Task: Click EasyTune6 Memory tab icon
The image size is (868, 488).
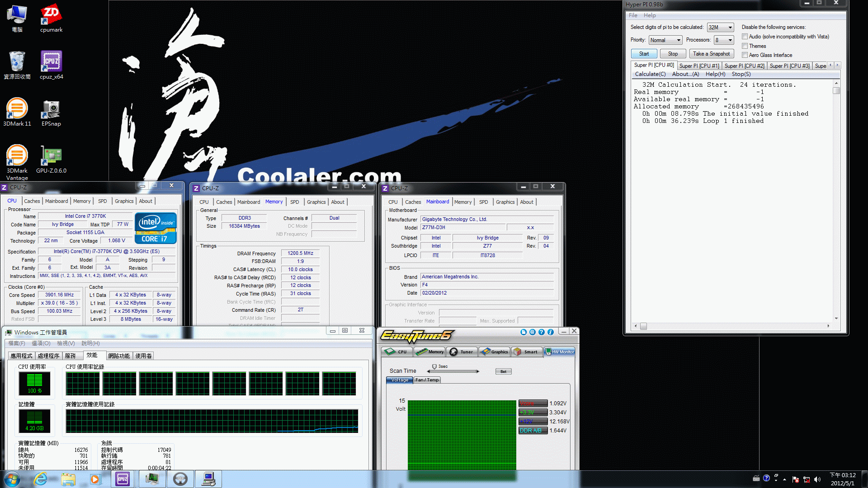Action: pyautogui.click(x=429, y=352)
